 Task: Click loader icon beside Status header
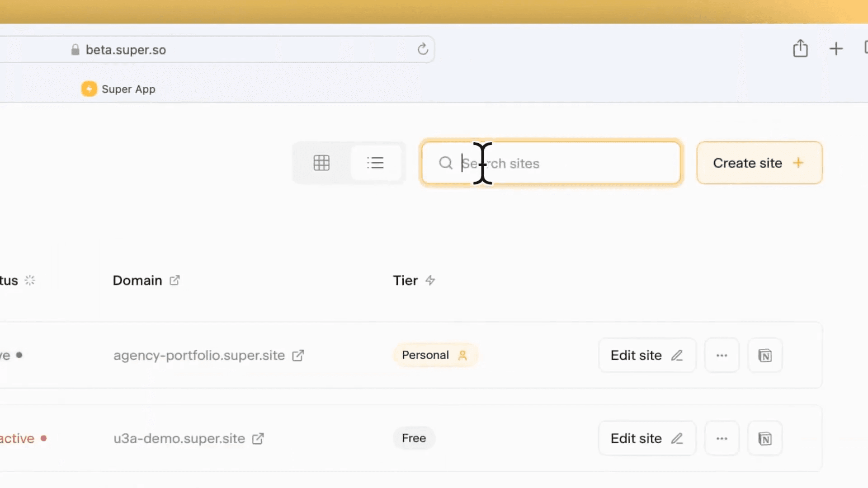[30, 281]
